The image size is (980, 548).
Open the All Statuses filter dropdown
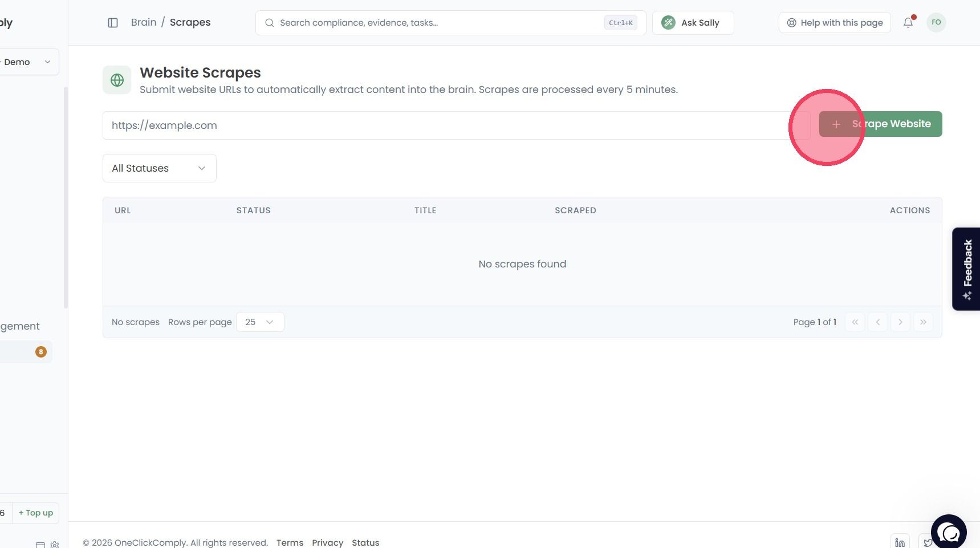160,168
